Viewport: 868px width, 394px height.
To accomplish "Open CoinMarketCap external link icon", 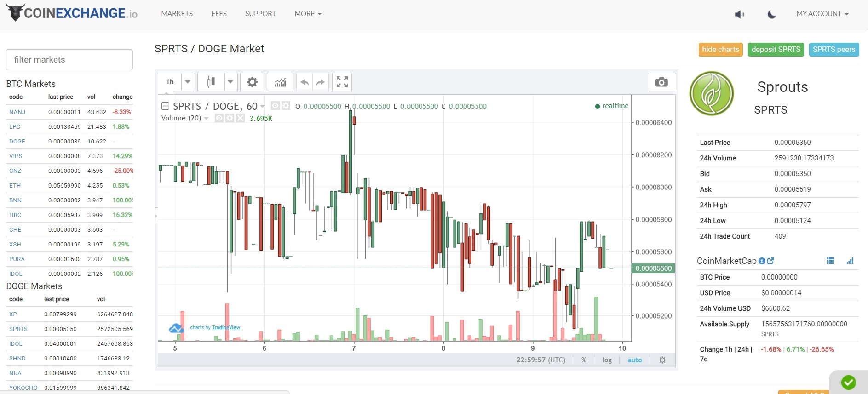I will tap(770, 261).
